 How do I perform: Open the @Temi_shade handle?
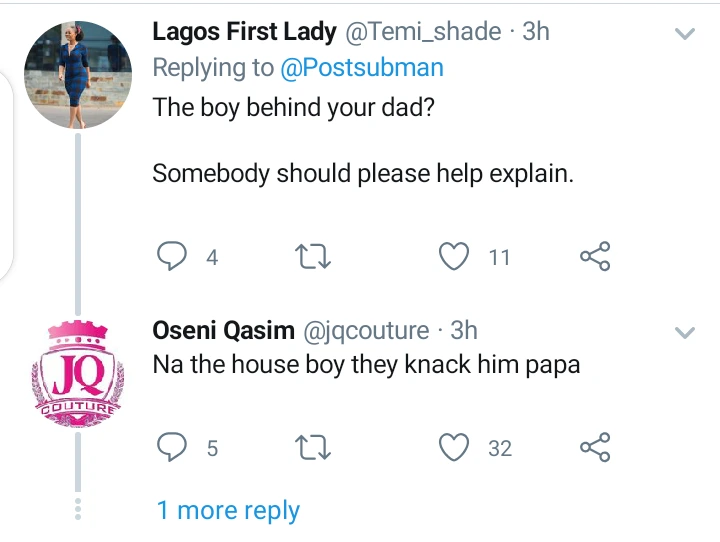pos(423,32)
